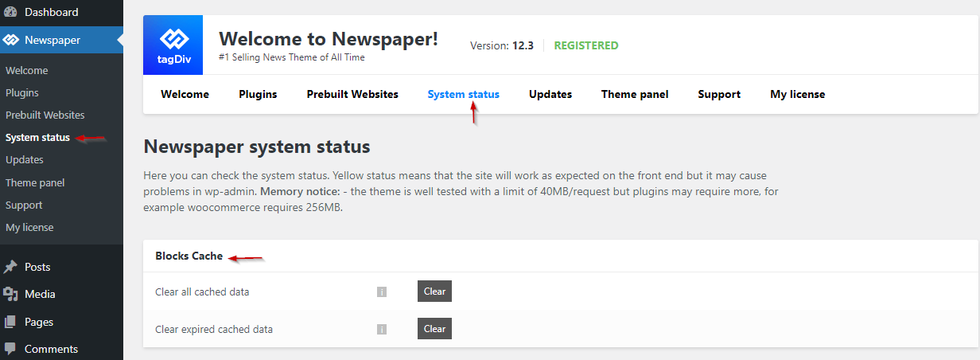Viewport: 980px width, 360px height.
Task: Click the Blocks Cache section header
Action: point(189,256)
